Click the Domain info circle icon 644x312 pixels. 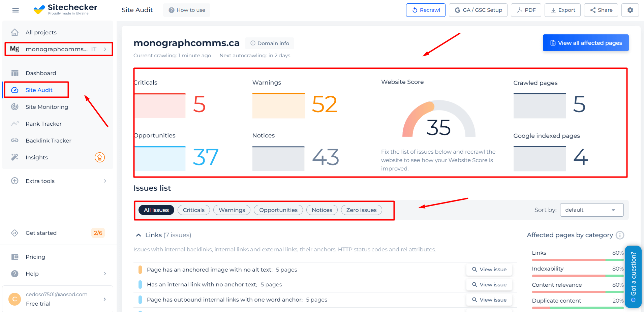[x=253, y=43]
